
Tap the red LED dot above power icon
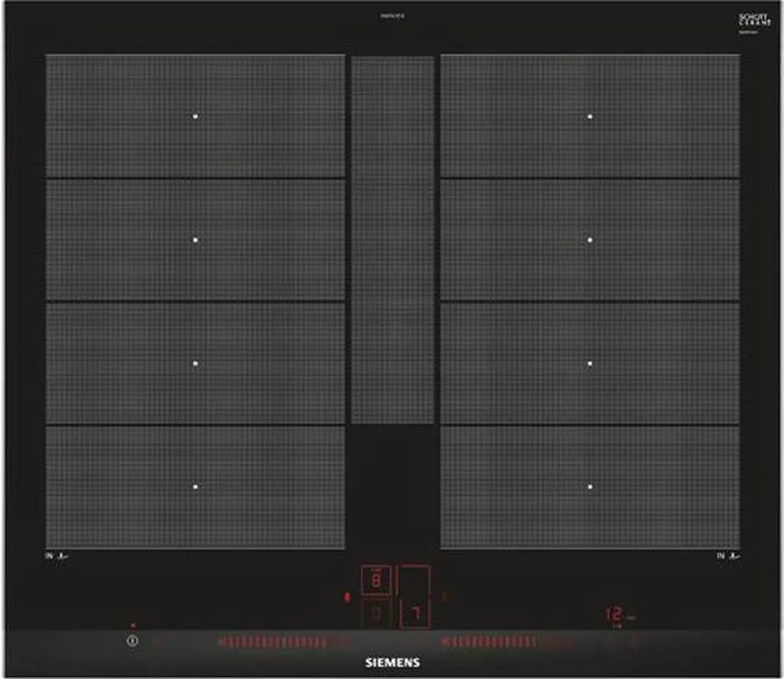pos(133,625)
